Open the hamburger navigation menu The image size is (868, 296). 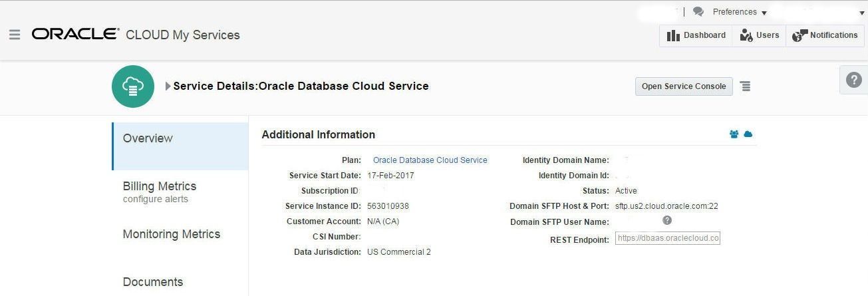tap(15, 35)
